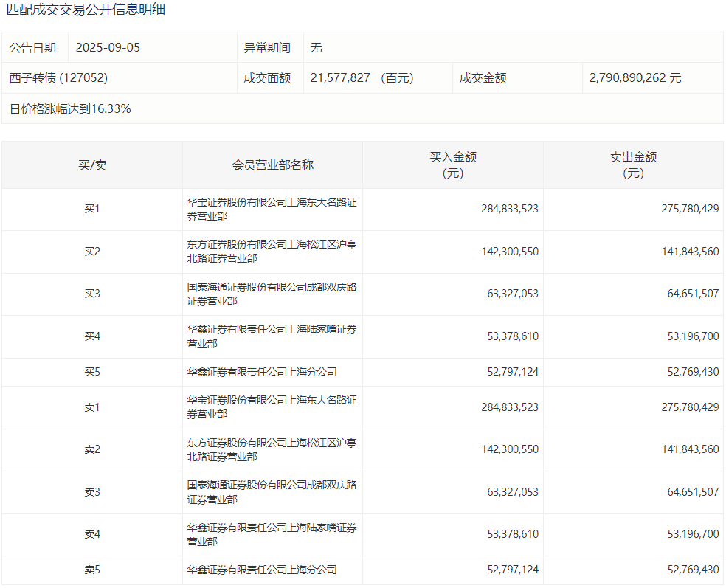Open 国泰海通证券 branch name in 买3 row
The width and height of the screenshot is (726, 588).
click(x=272, y=294)
